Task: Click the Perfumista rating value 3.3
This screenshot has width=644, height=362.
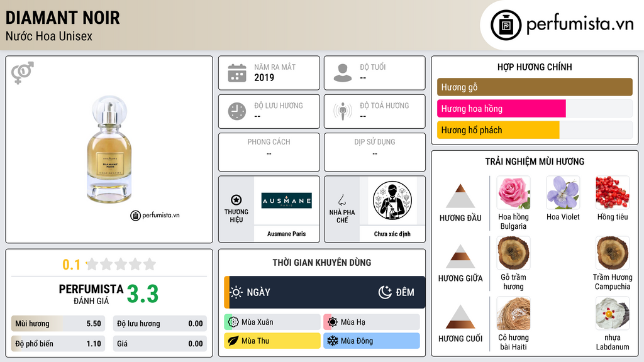Action: point(143,294)
